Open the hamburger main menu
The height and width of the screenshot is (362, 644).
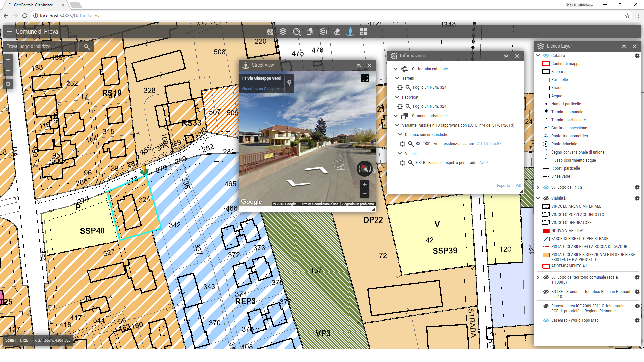[9, 32]
